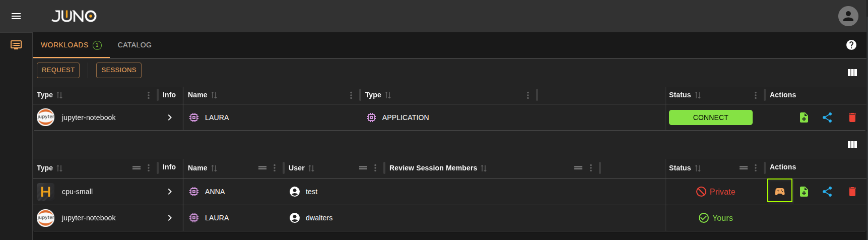Delete the cpu-small ANNA session

coord(852,192)
